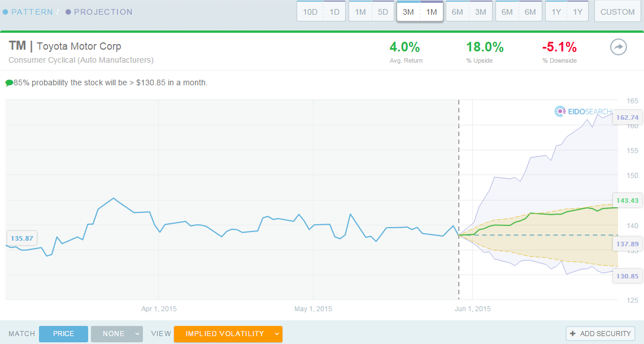The width and height of the screenshot is (644, 344).
Task: Click the Consumer Cyclical (Auto Manufacturers) sector text
Action: [81, 60]
